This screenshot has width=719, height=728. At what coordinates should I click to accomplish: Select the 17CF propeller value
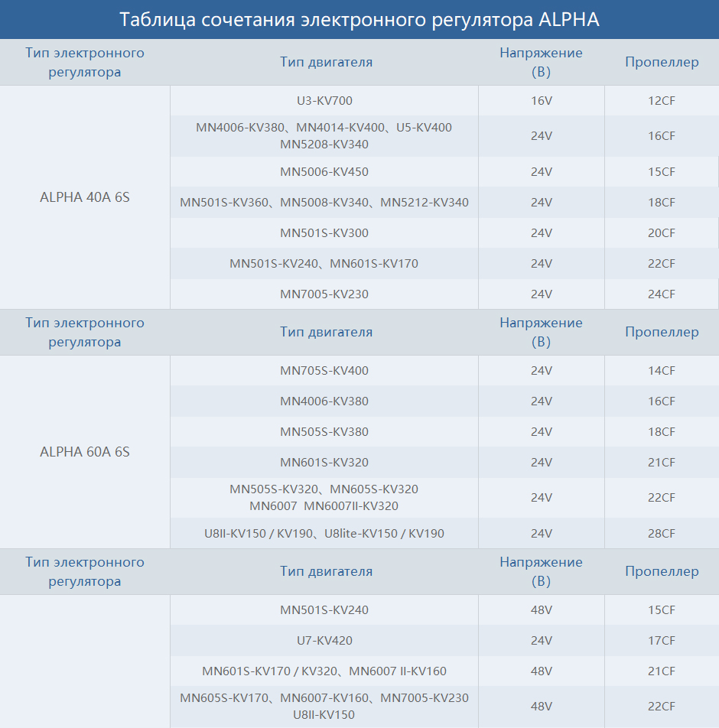662,641
